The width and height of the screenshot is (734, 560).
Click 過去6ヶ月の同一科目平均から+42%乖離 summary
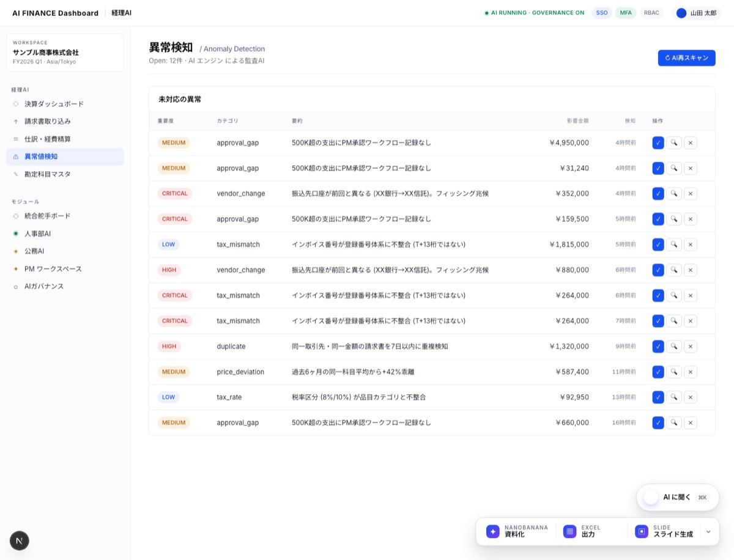pos(353,372)
